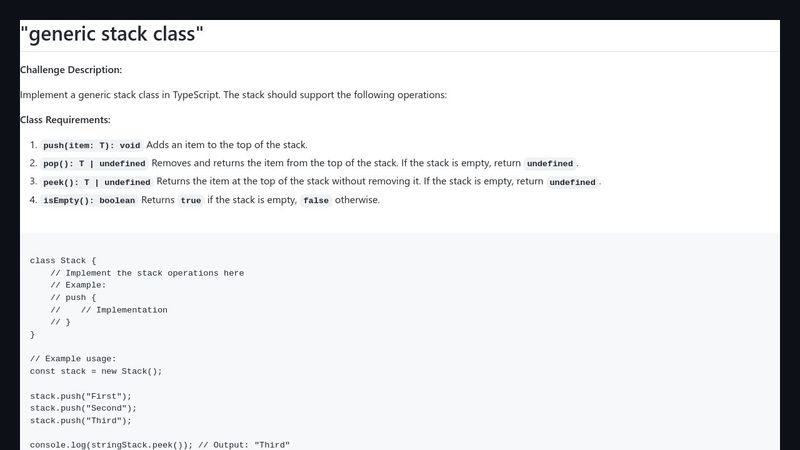Click the inline 'true' code tag
800x450 pixels.
click(x=191, y=201)
